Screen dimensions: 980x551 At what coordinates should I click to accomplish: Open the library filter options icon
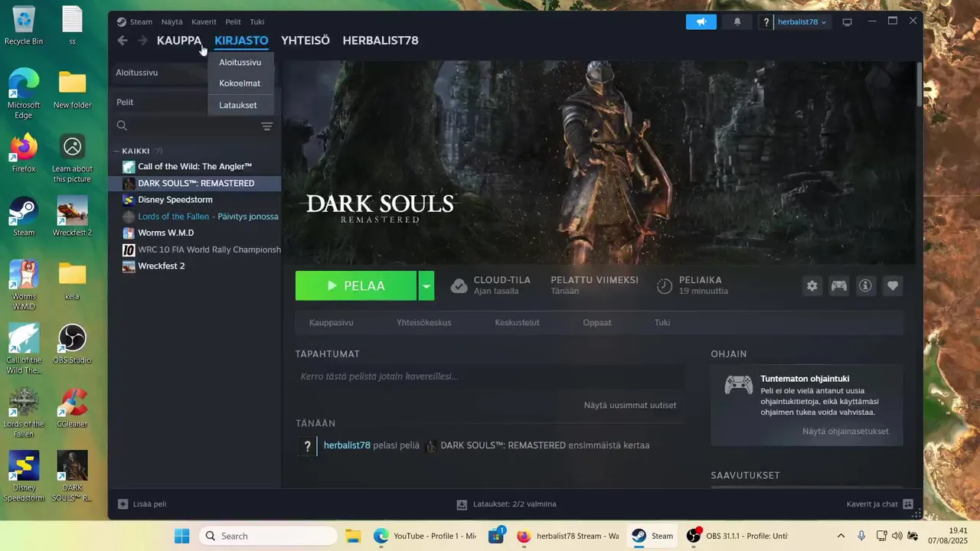[x=266, y=126]
